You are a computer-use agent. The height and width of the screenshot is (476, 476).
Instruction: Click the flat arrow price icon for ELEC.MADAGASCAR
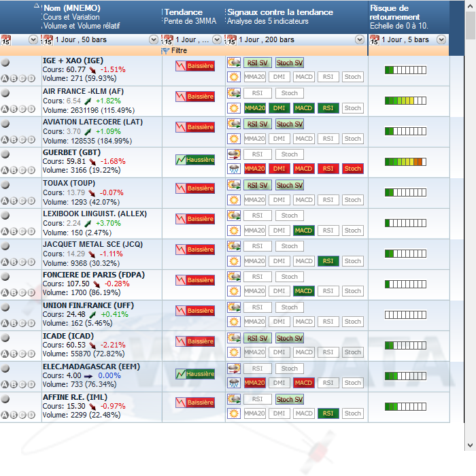point(88,376)
